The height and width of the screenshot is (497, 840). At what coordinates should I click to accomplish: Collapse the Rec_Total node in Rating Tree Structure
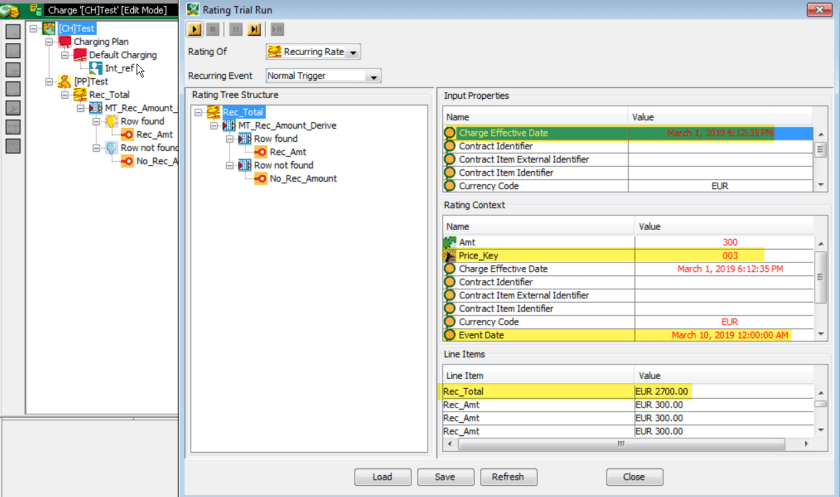coord(199,113)
